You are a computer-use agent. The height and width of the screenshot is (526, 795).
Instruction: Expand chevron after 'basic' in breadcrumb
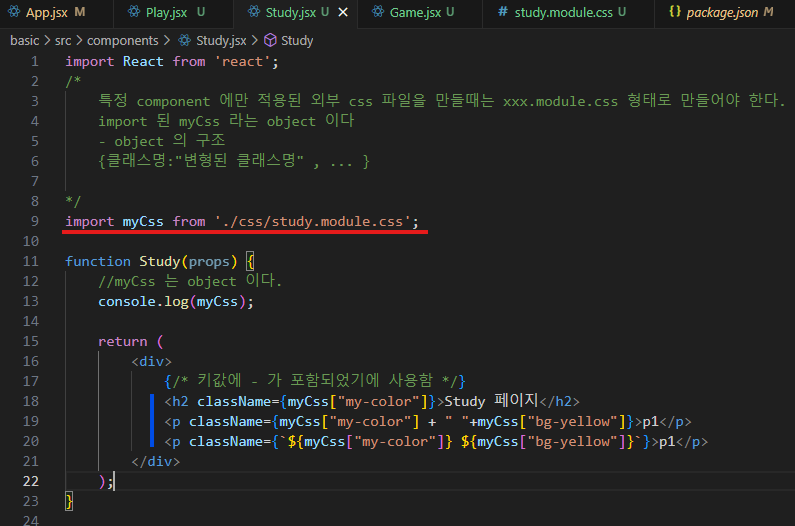[47, 41]
